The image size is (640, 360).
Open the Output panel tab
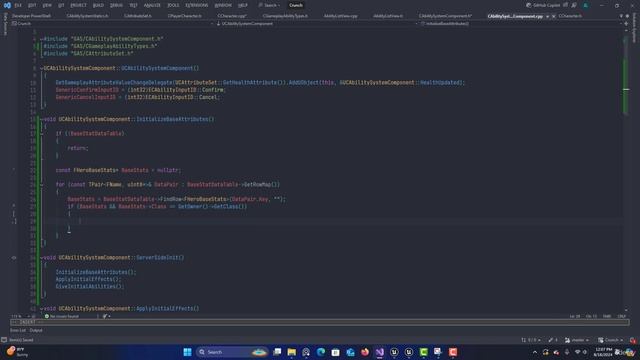pyautogui.click(x=36, y=330)
